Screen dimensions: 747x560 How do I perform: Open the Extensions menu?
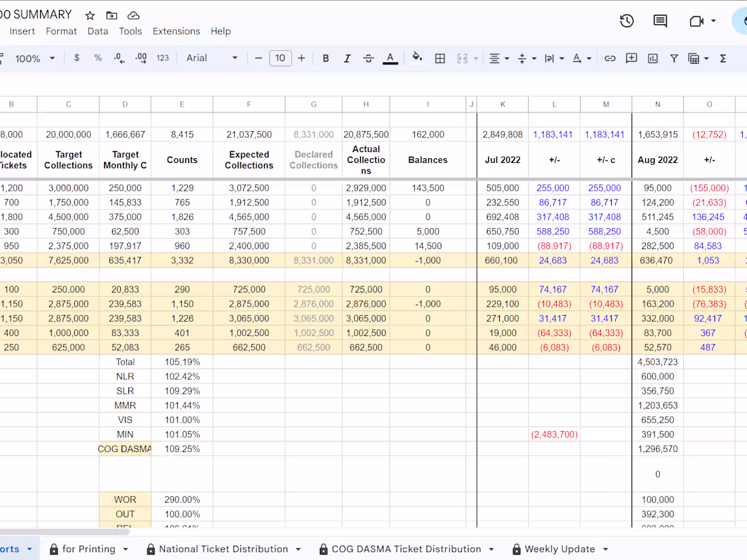tap(176, 31)
